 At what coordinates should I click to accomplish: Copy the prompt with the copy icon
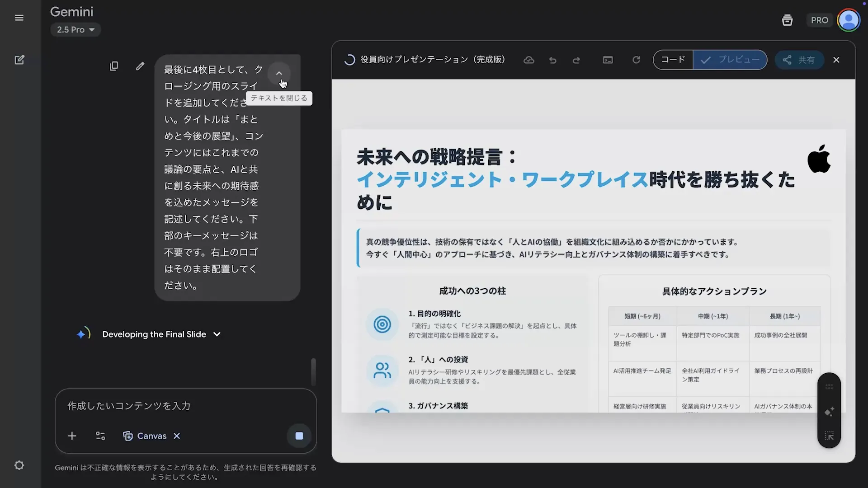point(114,66)
